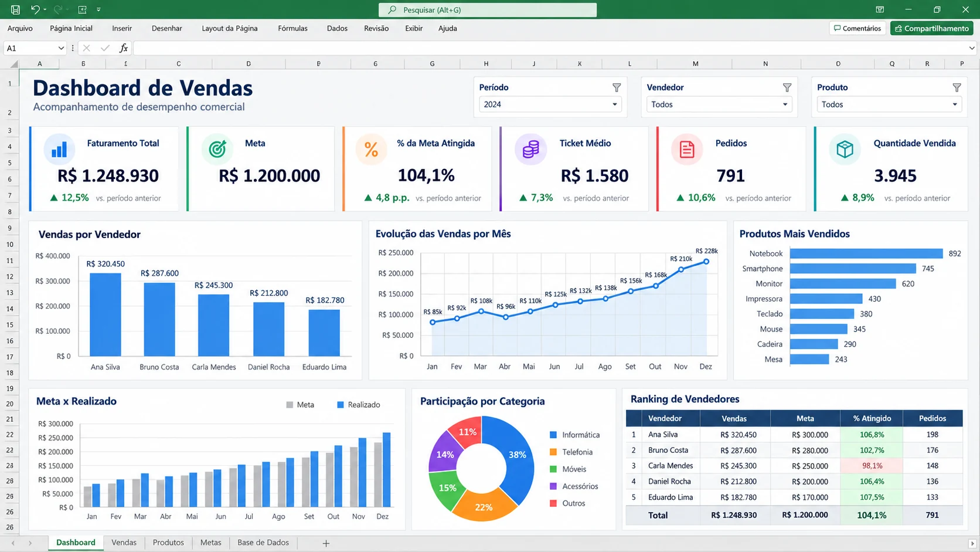Screen dimensions: 980x552
Task: Click the 98,1% cell for Carla Mendes
Action: pos(872,466)
